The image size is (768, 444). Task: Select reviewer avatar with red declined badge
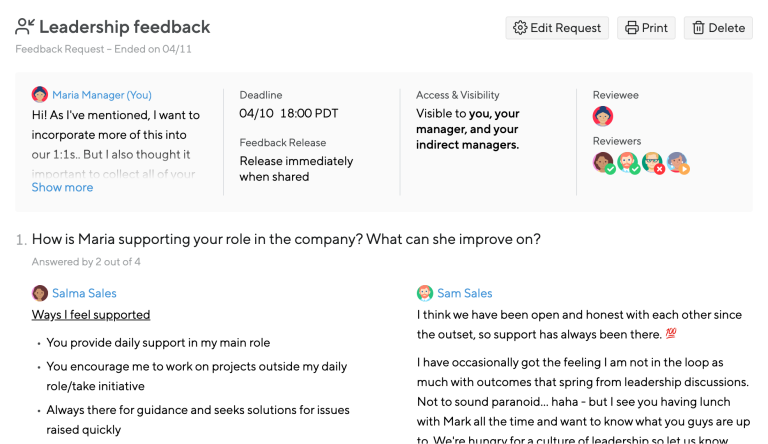tap(653, 163)
